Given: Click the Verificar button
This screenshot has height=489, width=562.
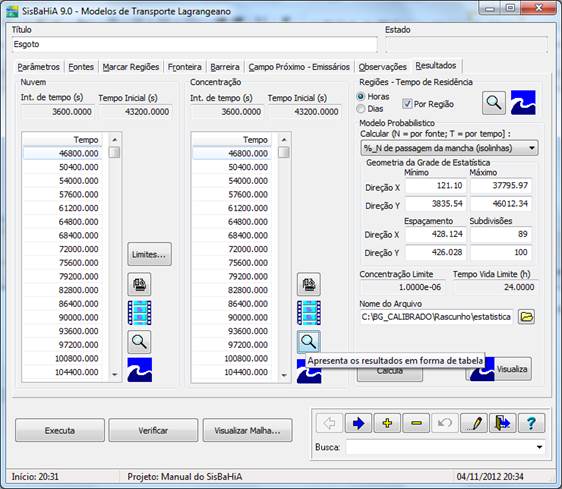Looking at the screenshot, I should [153, 430].
